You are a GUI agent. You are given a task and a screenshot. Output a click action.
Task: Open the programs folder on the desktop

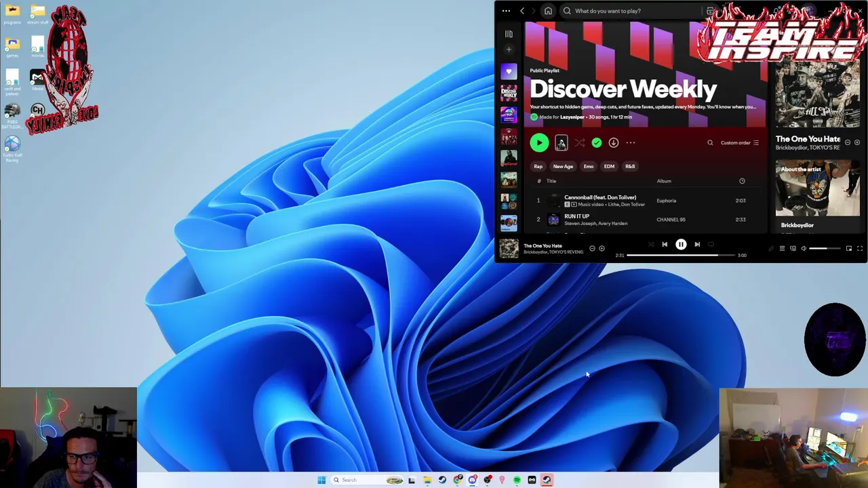tap(12, 14)
